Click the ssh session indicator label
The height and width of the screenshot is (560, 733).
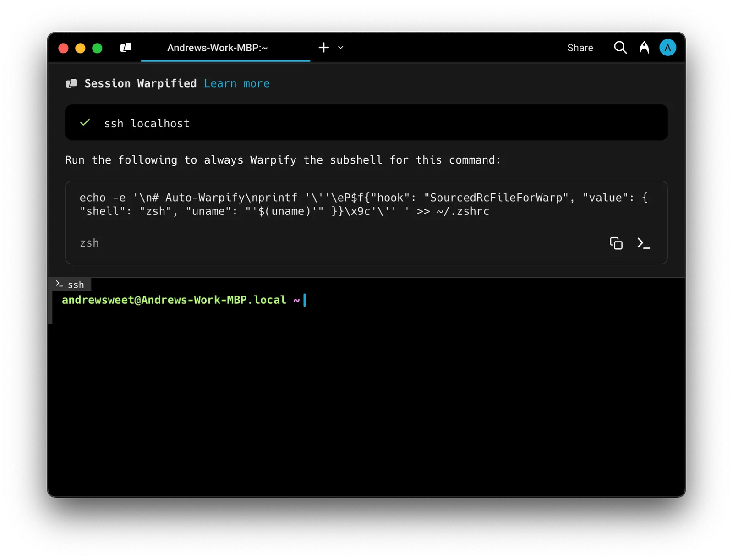pos(71,285)
